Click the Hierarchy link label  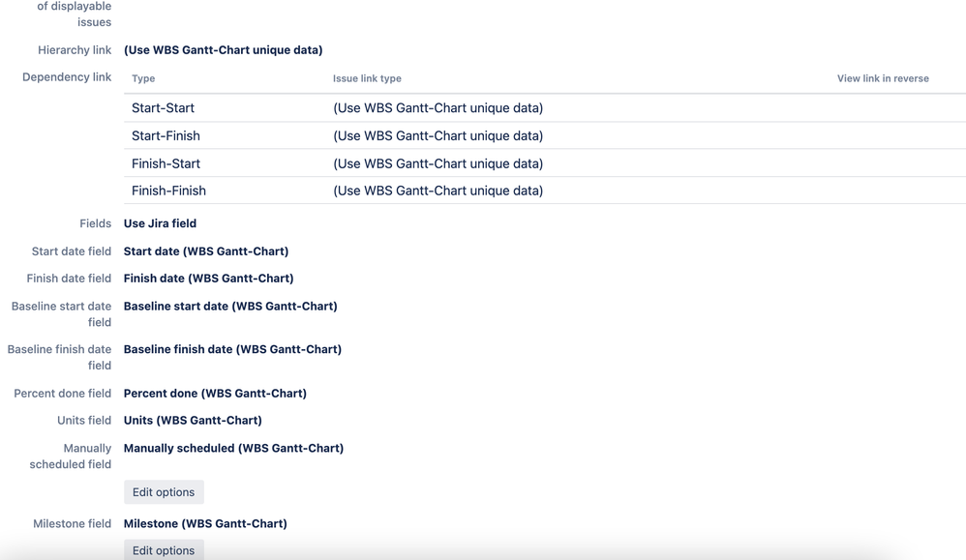click(x=75, y=50)
